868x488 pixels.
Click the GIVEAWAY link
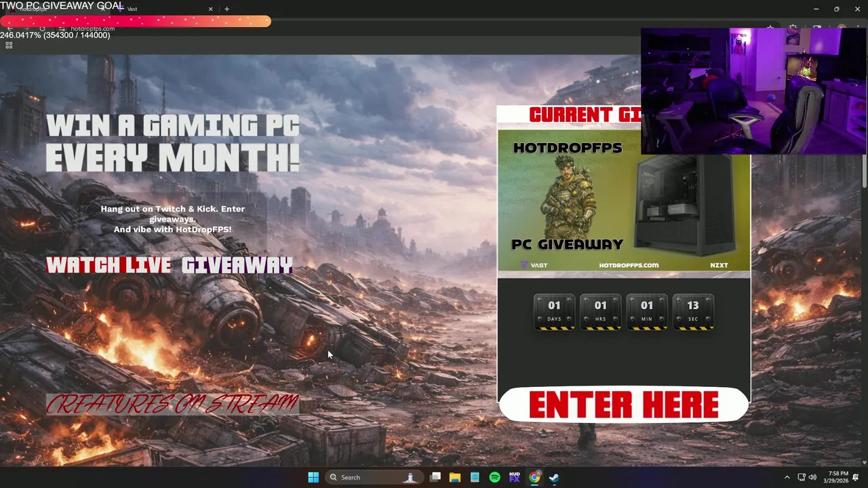click(237, 265)
